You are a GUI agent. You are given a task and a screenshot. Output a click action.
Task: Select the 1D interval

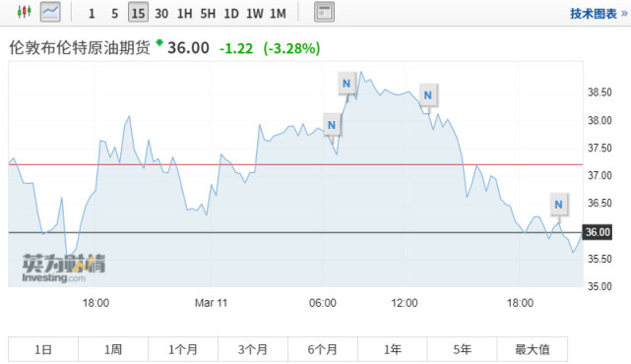pyautogui.click(x=231, y=14)
